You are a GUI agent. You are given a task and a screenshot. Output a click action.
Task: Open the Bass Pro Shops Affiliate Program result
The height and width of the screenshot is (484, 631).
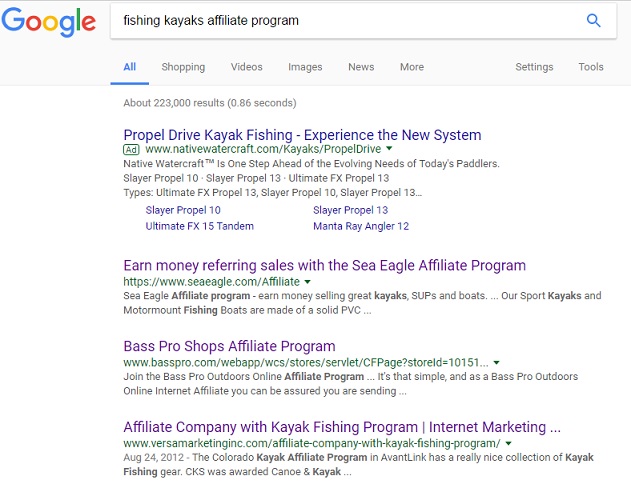229,346
